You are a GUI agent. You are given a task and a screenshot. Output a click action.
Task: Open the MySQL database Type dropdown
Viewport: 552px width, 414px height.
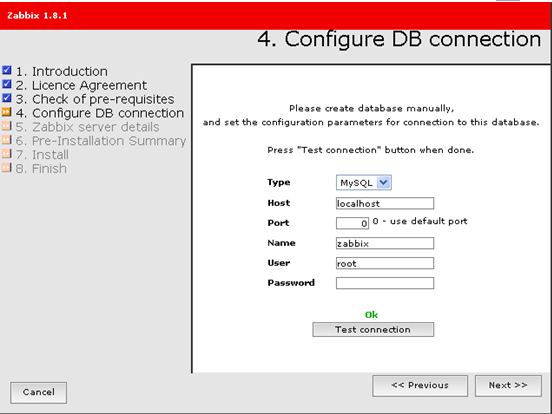(364, 183)
